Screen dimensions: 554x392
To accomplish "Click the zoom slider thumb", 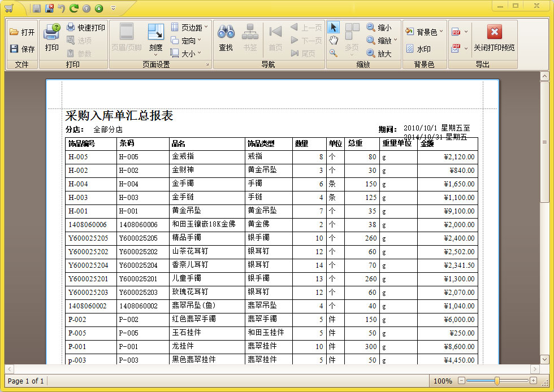I will click(497, 380).
